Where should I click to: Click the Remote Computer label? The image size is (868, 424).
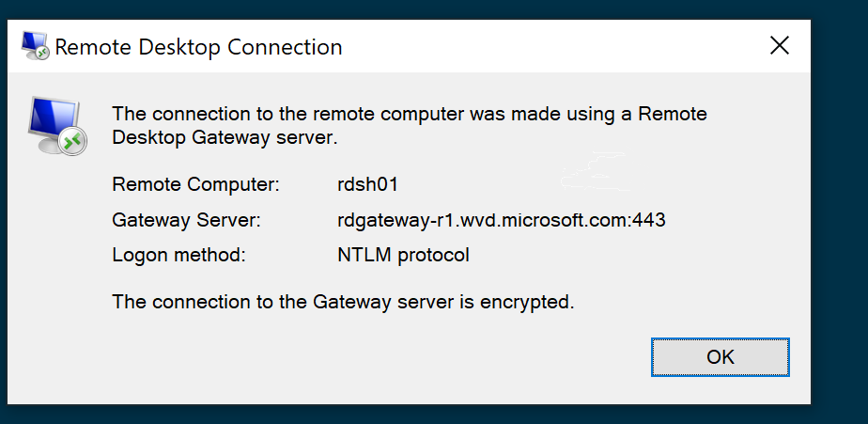[x=196, y=184]
